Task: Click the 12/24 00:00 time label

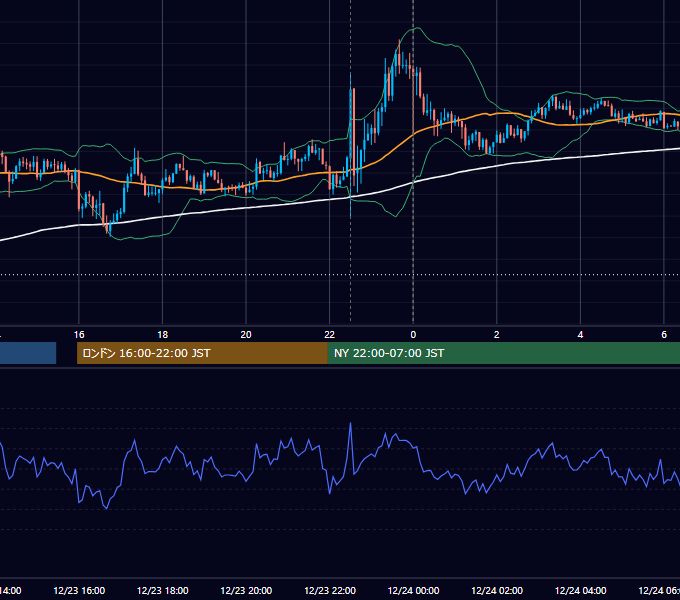Action: 413,590
